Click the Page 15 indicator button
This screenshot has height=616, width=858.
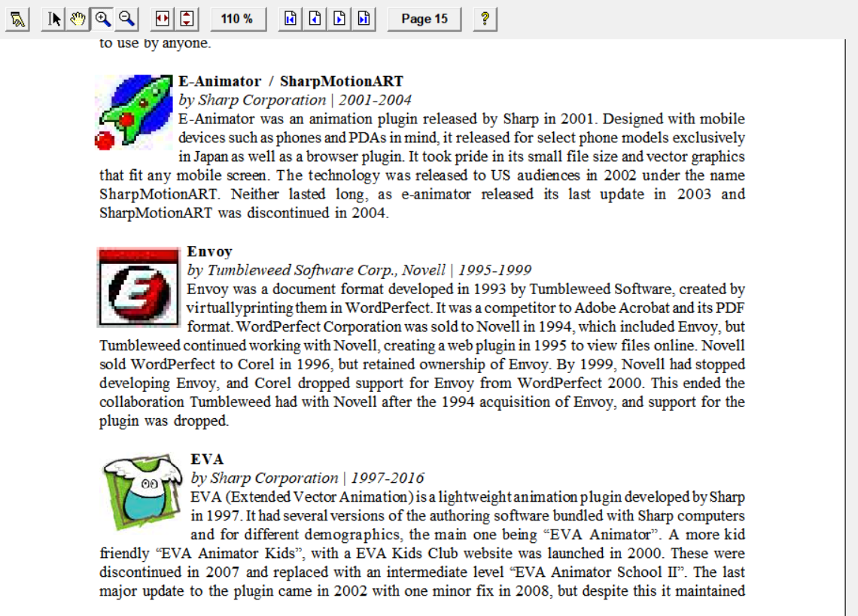point(424,19)
